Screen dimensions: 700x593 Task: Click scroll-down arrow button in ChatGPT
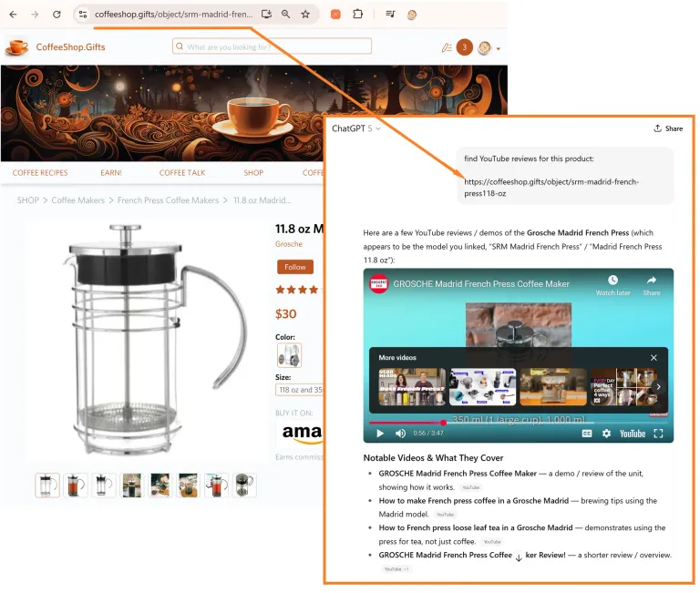pos(519,557)
